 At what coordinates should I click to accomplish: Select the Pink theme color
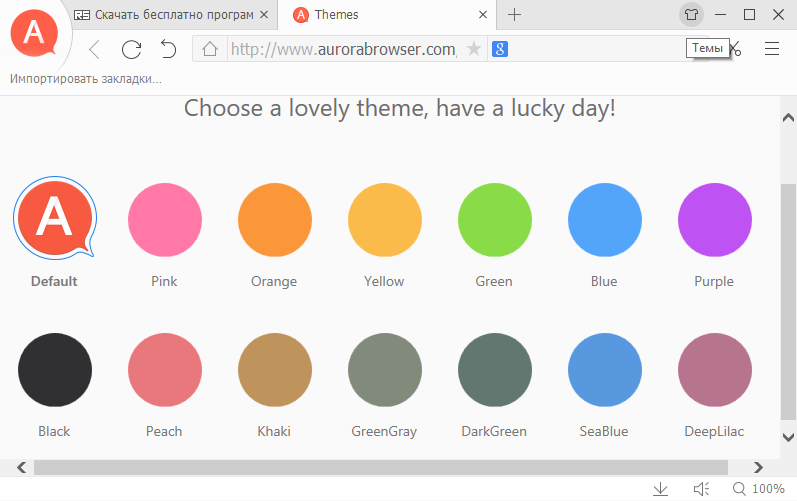[164, 220]
